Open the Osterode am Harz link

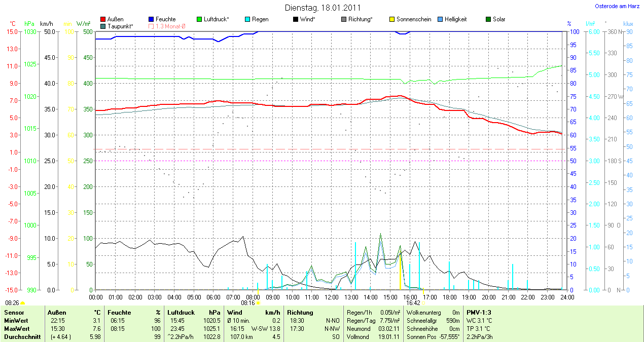point(617,6)
